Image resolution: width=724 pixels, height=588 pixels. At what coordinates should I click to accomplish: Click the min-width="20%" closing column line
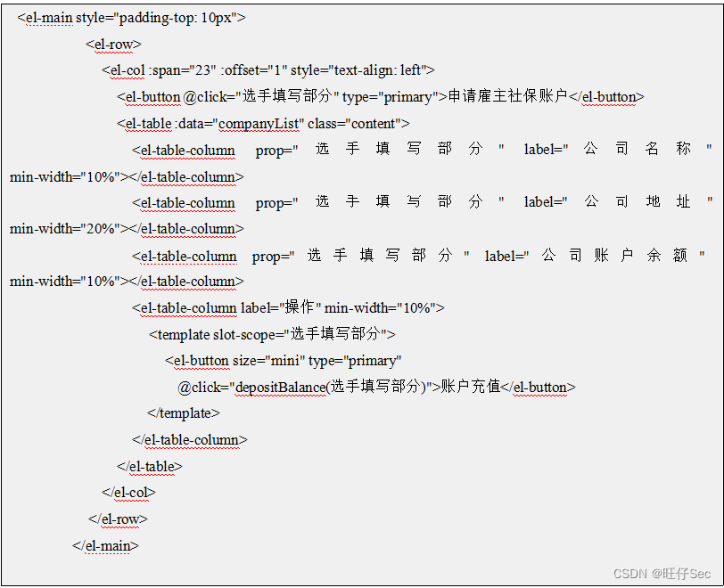[x=127, y=228]
